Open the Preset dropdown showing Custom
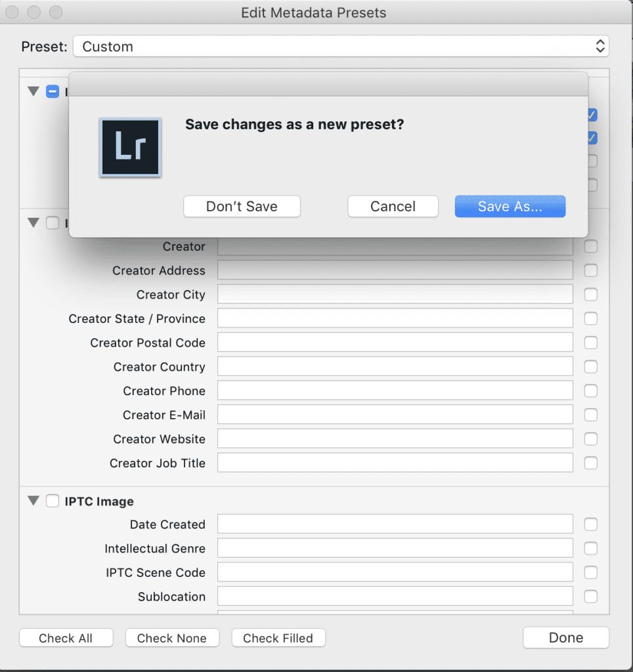The width and height of the screenshot is (633, 672). click(340, 46)
